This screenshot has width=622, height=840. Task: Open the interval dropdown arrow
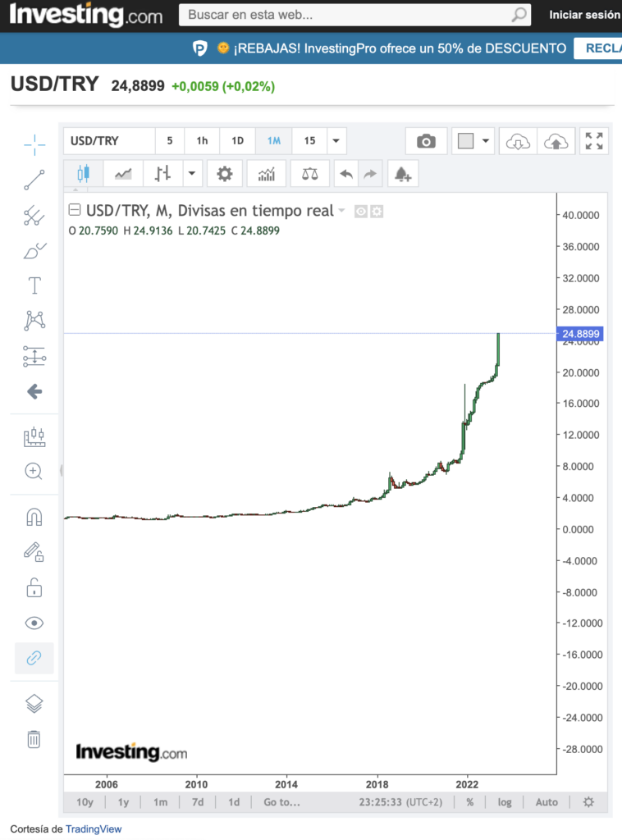[336, 141]
